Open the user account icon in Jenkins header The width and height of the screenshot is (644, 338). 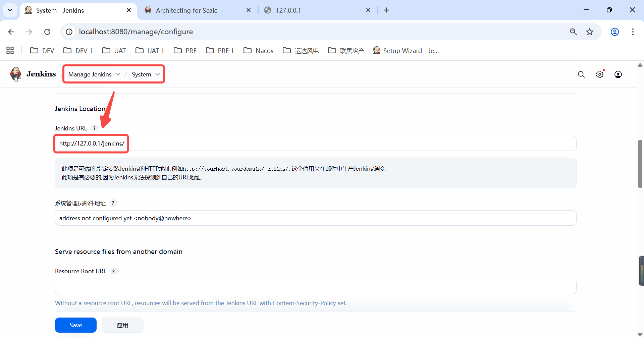click(x=618, y=74)
